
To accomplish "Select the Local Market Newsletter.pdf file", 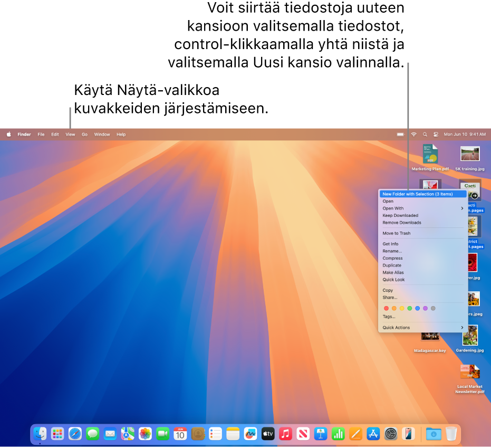I will tap(470, 379).
